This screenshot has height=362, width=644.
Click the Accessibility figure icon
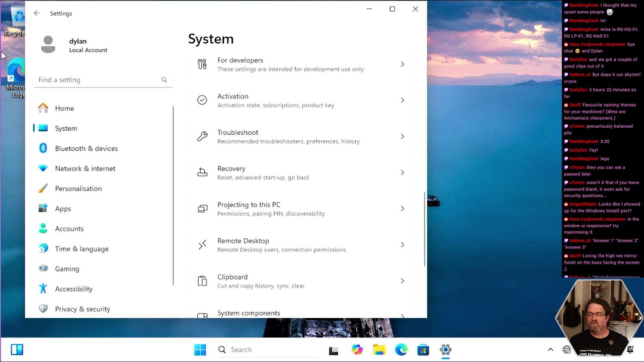click(43, 289)
